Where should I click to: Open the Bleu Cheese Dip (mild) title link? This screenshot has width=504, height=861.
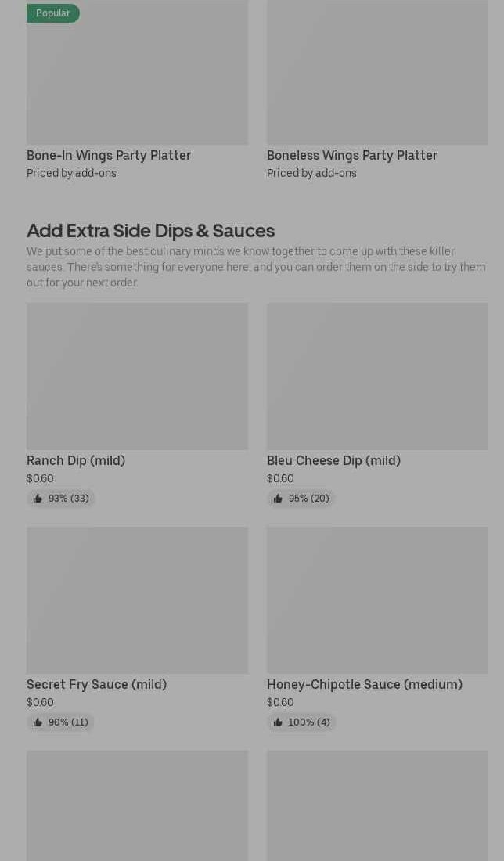tap(333, 460)
